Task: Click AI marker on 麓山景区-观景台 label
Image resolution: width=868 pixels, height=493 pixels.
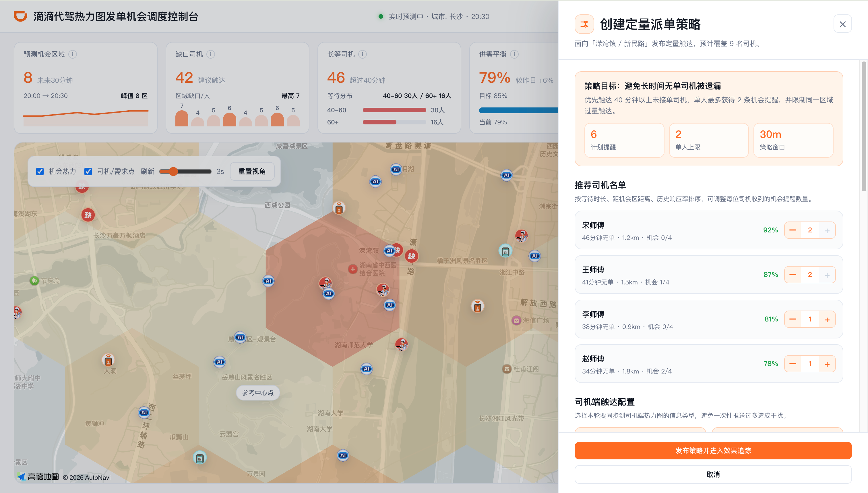Action: tap(240, 337)
